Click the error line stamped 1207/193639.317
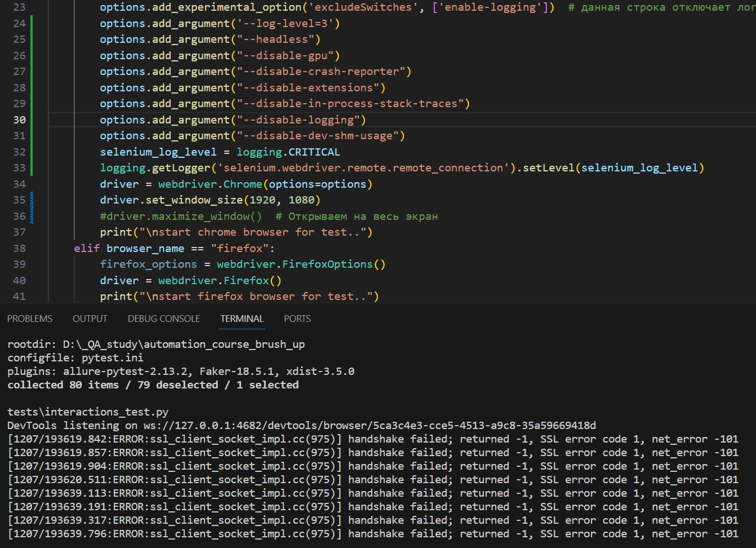 [x=373, y=520]
